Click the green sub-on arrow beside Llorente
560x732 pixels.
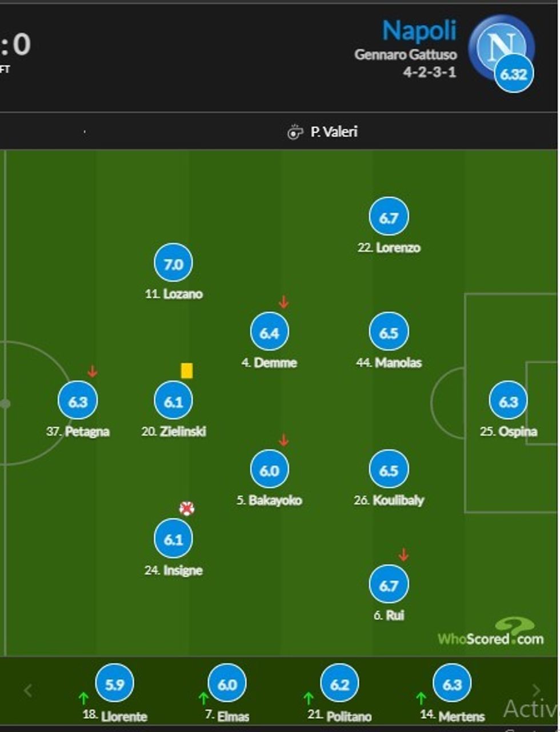84,698
